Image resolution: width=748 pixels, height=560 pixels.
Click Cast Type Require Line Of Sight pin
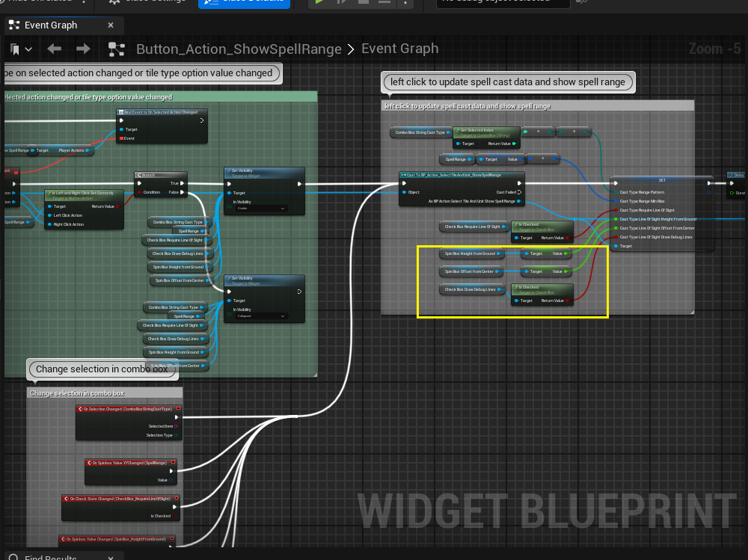[x=616, y=210]
